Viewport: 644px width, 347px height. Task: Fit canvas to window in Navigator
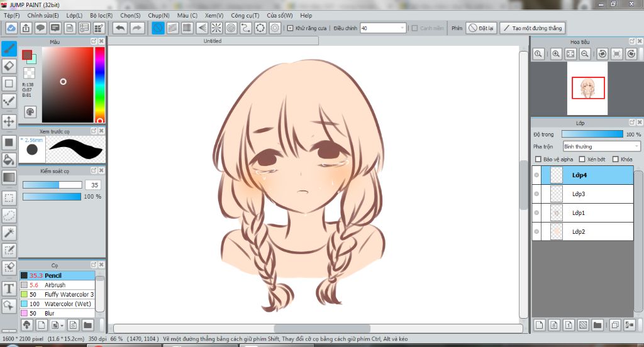pyautogui.click(x=570, y=54)
